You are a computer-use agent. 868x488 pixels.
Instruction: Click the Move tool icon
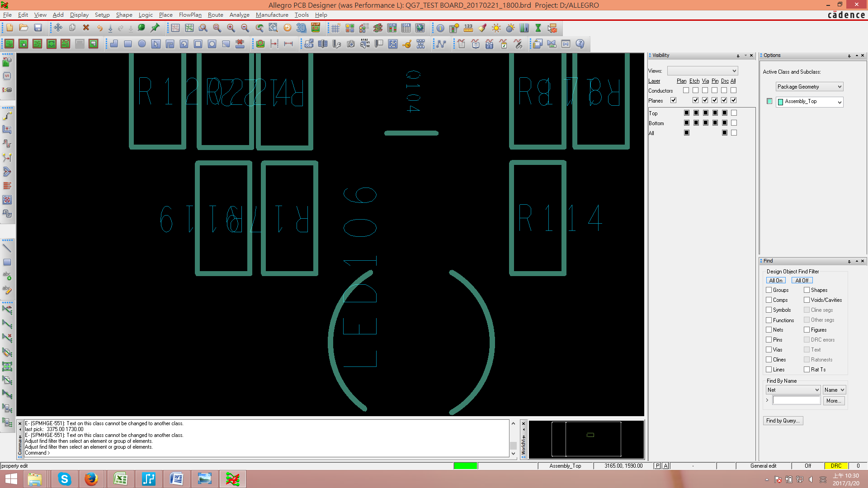[58, 28]
